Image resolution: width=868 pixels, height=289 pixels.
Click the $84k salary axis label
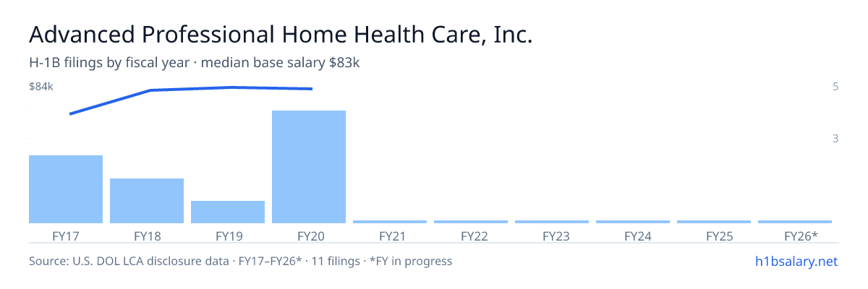41,87
